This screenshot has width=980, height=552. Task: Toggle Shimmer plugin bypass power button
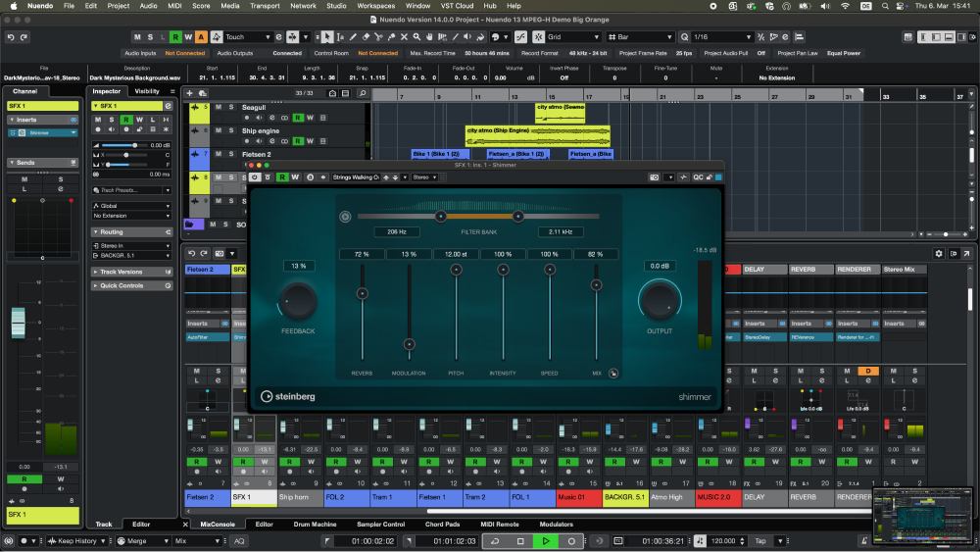click(256, 177)
